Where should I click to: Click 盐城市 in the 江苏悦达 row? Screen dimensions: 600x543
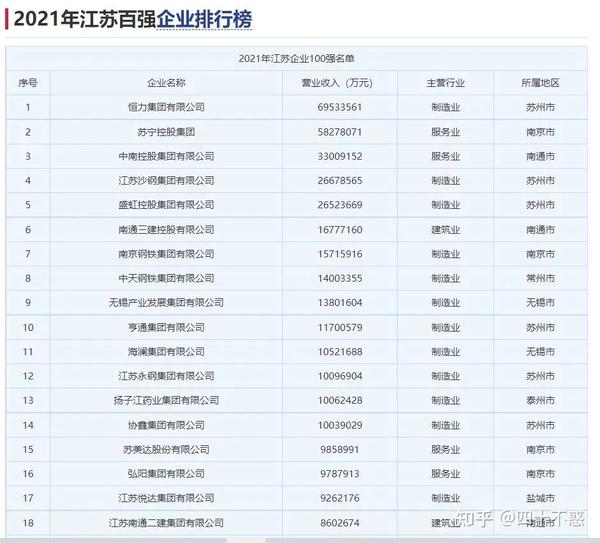(x=540, y=498)
